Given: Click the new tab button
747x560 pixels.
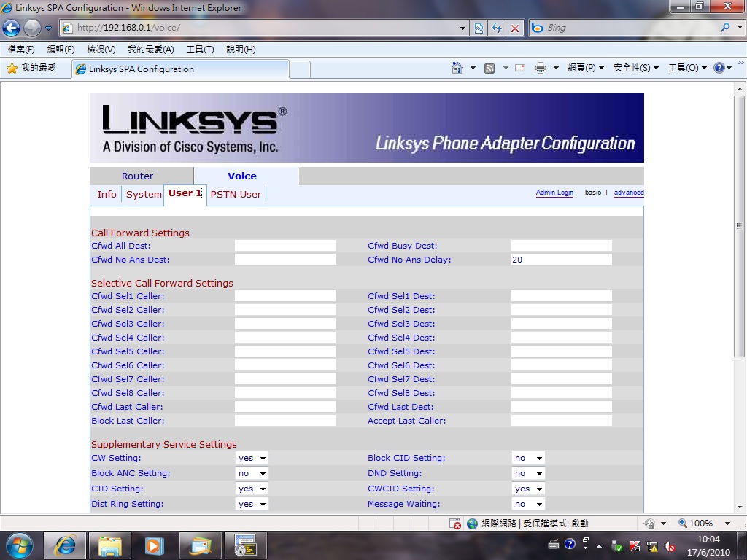Looking at the screenshot, I should point(300,69).
